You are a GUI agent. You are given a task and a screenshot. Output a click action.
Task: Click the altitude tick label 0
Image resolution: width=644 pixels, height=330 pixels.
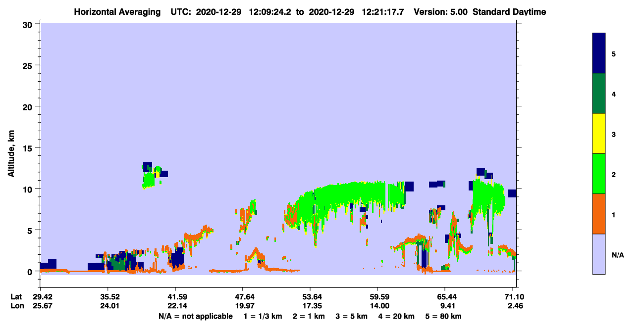(30, 272)
